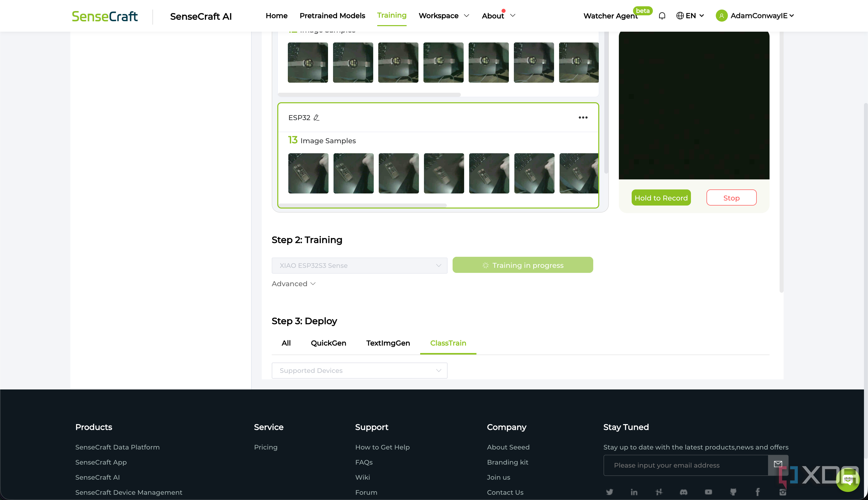Select the first ESP32 image sample thumbnail
868x500 pixels.
(x=308, y=173)
